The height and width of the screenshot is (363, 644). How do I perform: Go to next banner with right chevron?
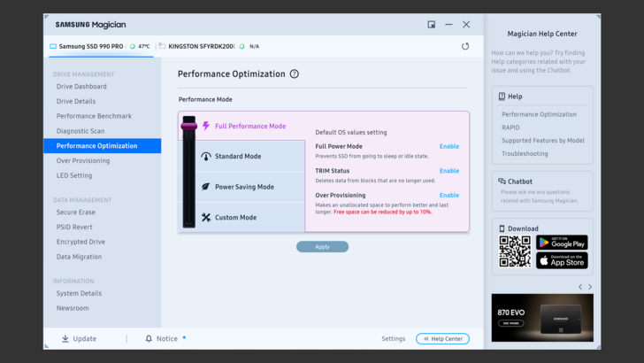point(590,287)
